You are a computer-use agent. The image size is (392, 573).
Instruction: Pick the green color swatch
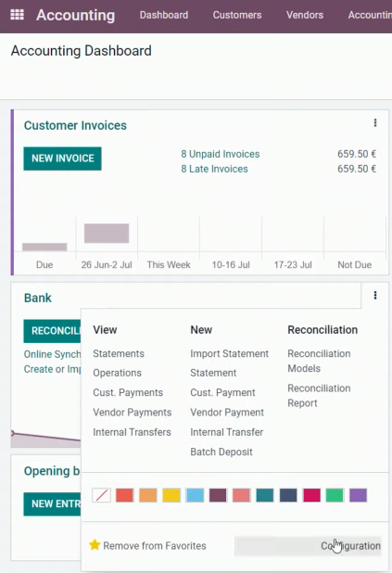335,495
